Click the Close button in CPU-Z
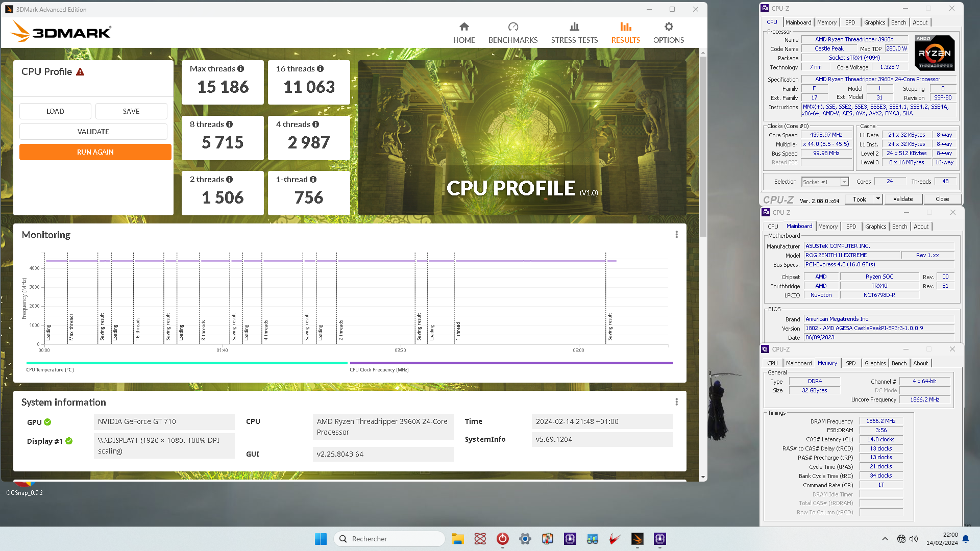980x551 pixels. (942, 199)
